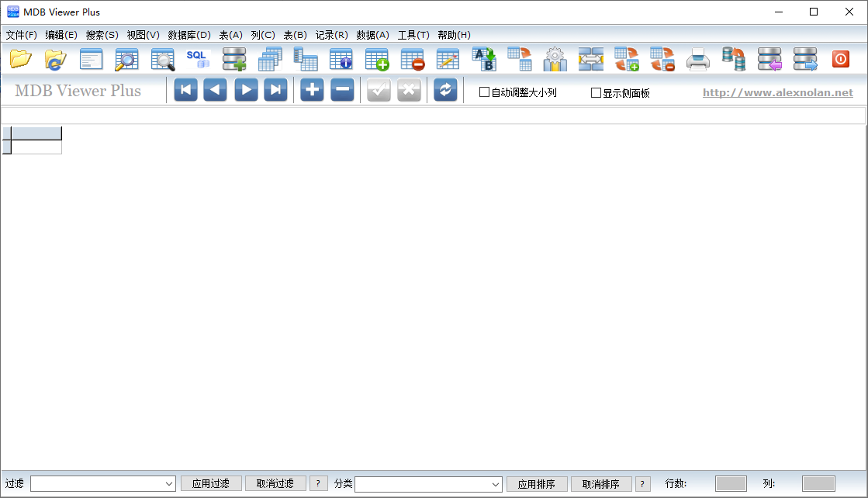
Task: Expand the 过滤 filter dropdown
Action: point(169,484)
